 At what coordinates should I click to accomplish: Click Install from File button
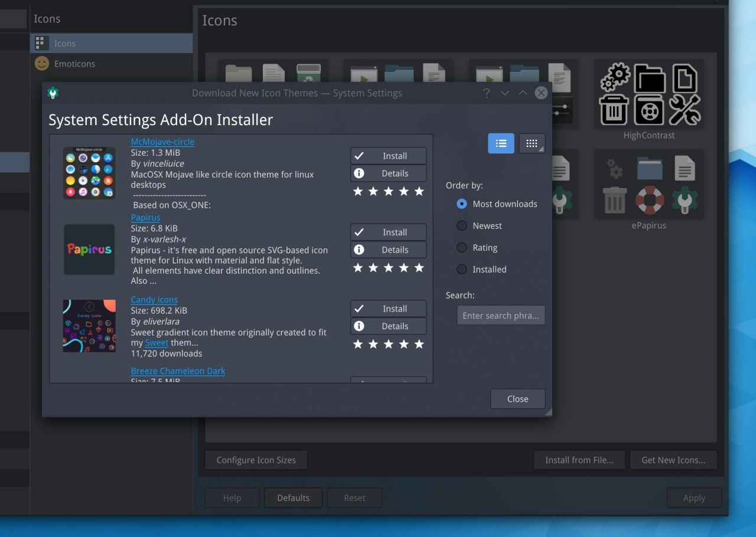[579, 460]
